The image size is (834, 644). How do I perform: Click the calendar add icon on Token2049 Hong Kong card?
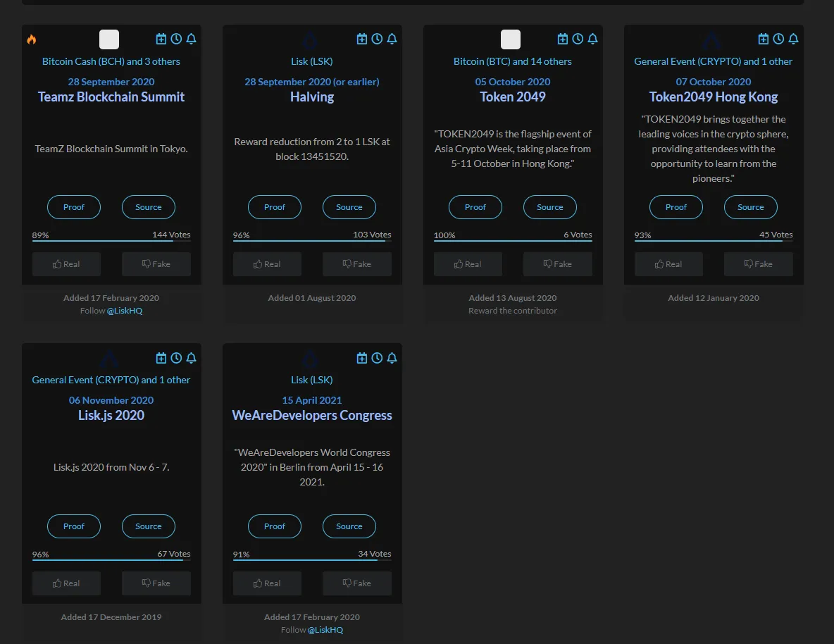(764, 39)
